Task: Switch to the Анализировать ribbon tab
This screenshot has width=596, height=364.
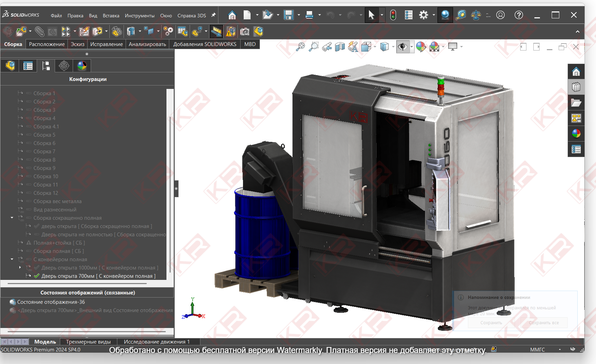Action: coord(147,44)
